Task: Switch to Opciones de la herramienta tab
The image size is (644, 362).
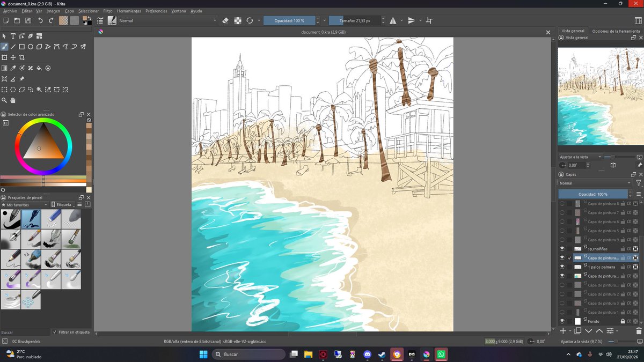Action: click(616, 31)
